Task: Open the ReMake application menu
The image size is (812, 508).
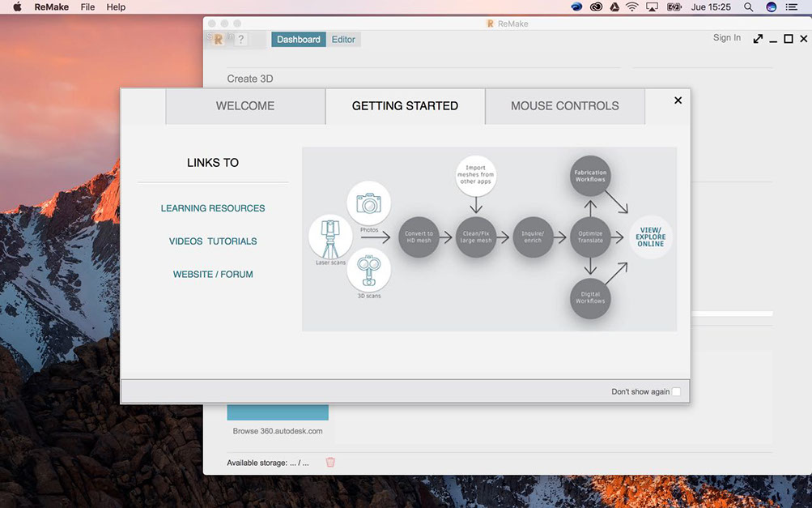Action: pyautogui.click(x=51, y=6)
